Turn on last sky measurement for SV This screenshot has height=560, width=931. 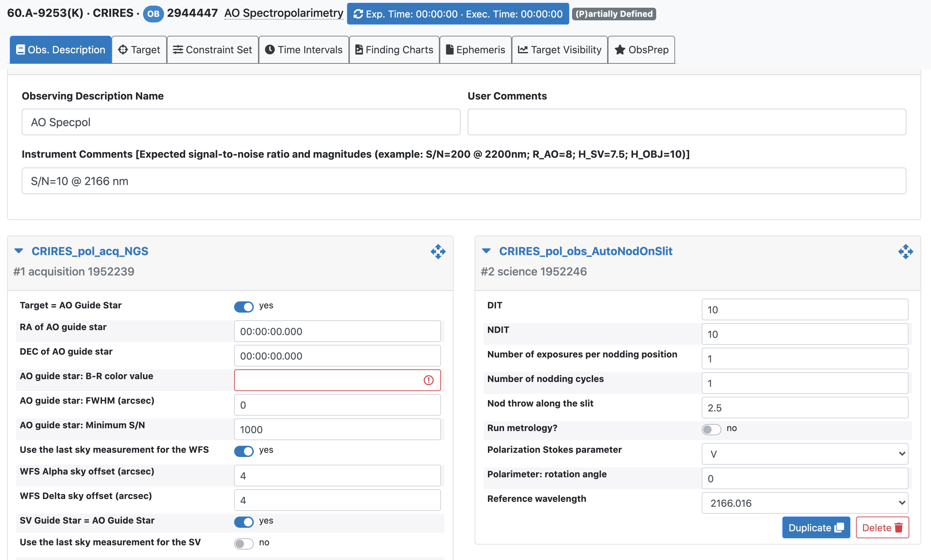244,544
